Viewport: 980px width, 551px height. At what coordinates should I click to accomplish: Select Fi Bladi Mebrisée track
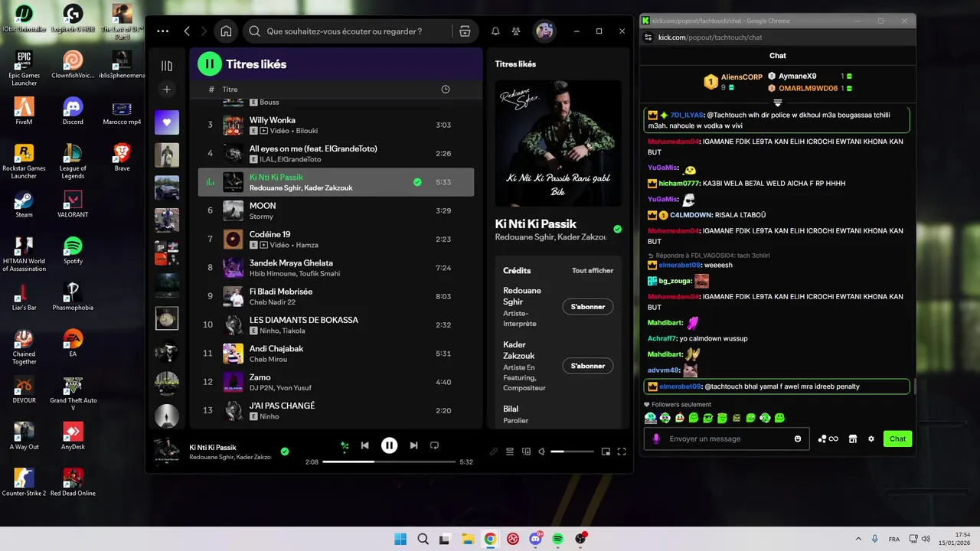(x=336, y=296)
